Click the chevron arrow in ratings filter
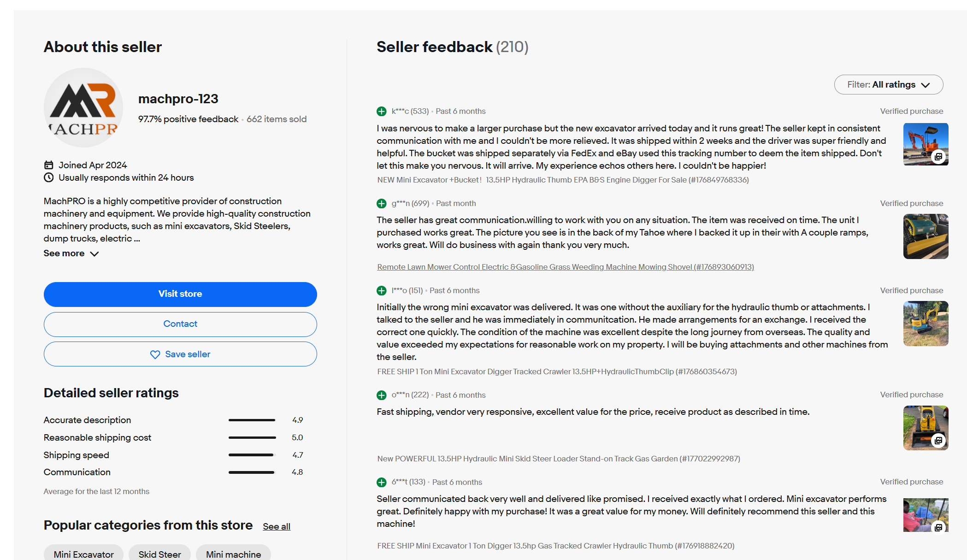The image size is (967, 560). 926,85
